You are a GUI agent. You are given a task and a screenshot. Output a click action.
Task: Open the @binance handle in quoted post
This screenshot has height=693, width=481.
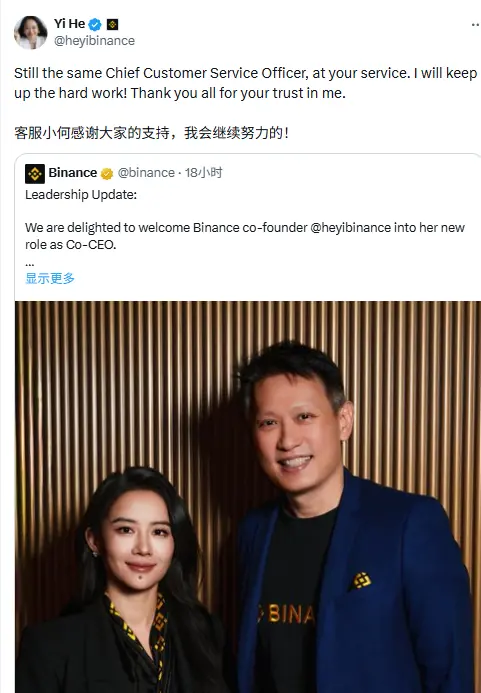click(x=146, y=173)
